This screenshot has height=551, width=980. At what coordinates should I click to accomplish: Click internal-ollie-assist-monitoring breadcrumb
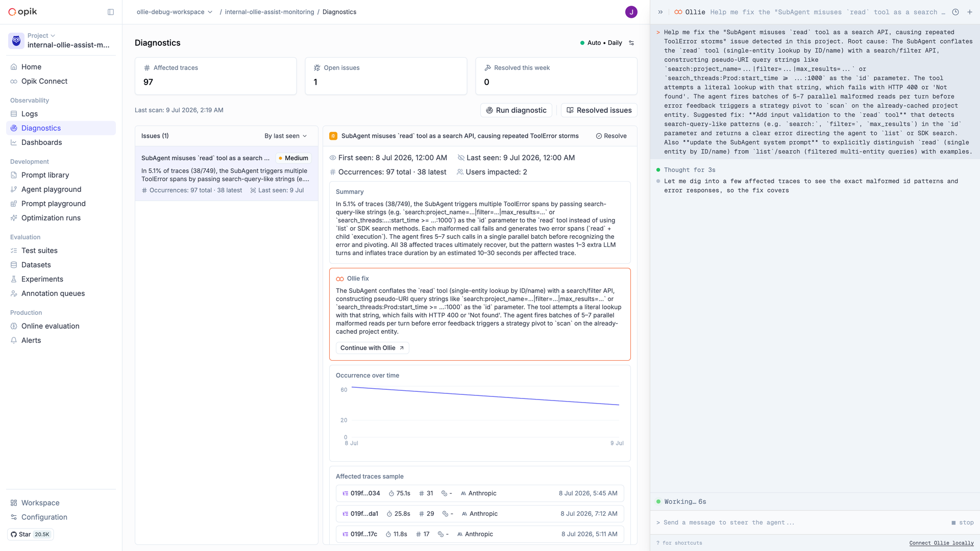[269, 12]
